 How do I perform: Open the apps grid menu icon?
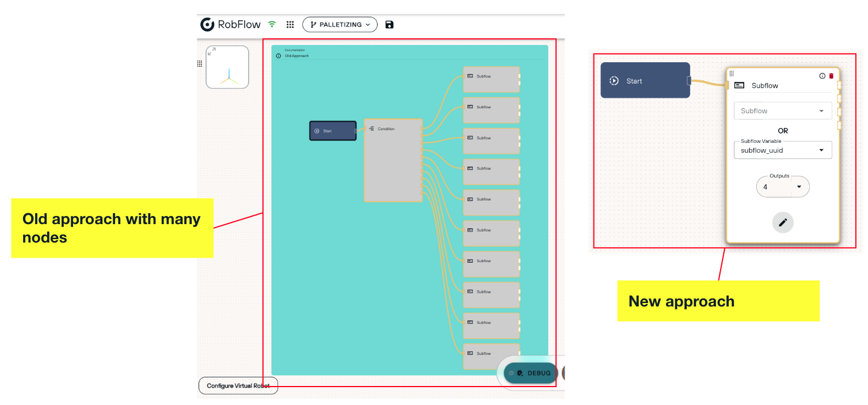point(290,24)
